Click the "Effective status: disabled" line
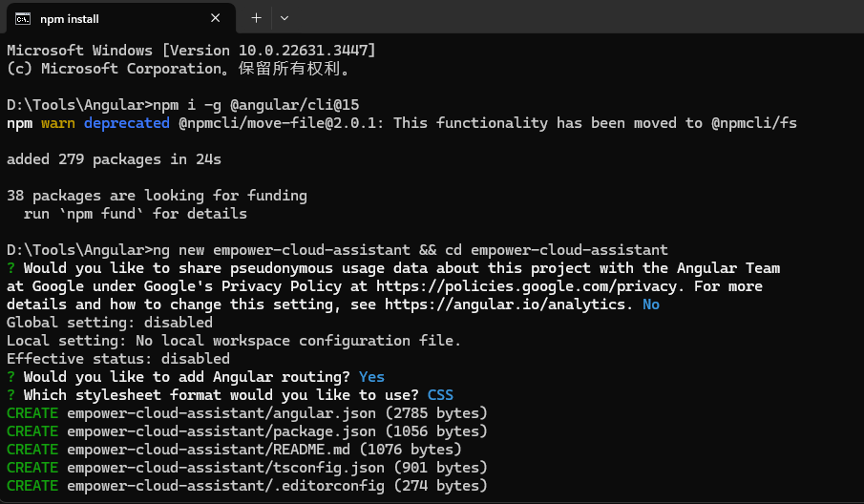The width and height of the screenshot is (864, 504). [117, 359]
